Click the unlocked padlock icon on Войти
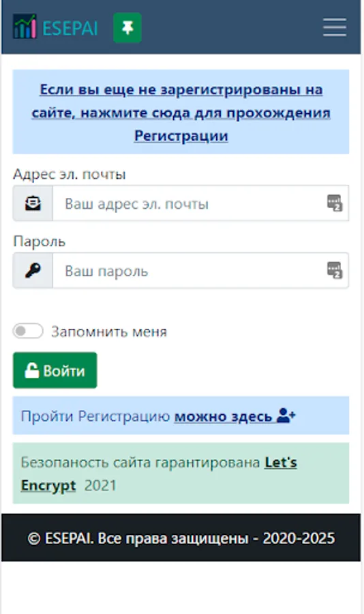 pyautogui.click(x=32, y=370)
